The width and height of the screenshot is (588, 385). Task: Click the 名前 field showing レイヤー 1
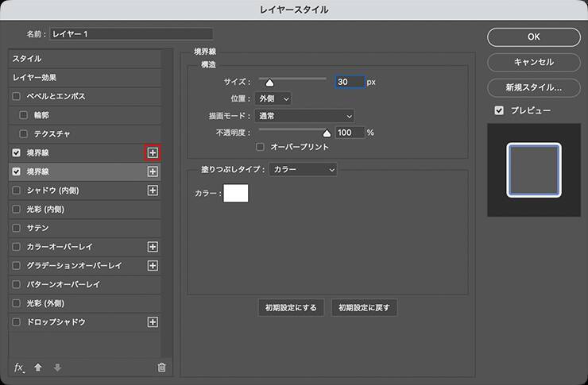click(x=131, y=34)
